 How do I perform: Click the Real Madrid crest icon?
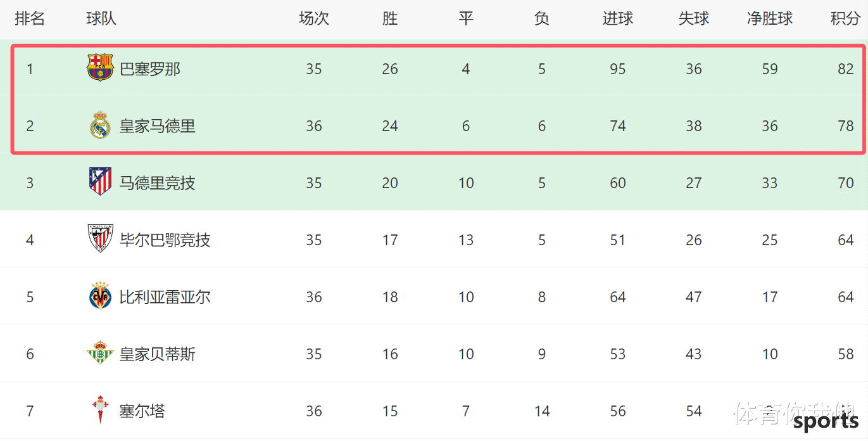[x=100, y=125]
